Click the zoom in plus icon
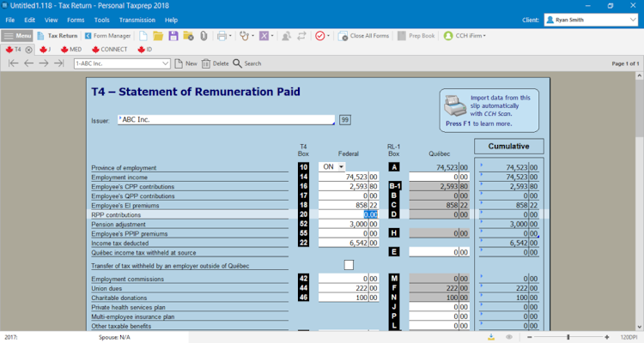The width and height of the screenshot is (644, 343). (x=607, y=337)
